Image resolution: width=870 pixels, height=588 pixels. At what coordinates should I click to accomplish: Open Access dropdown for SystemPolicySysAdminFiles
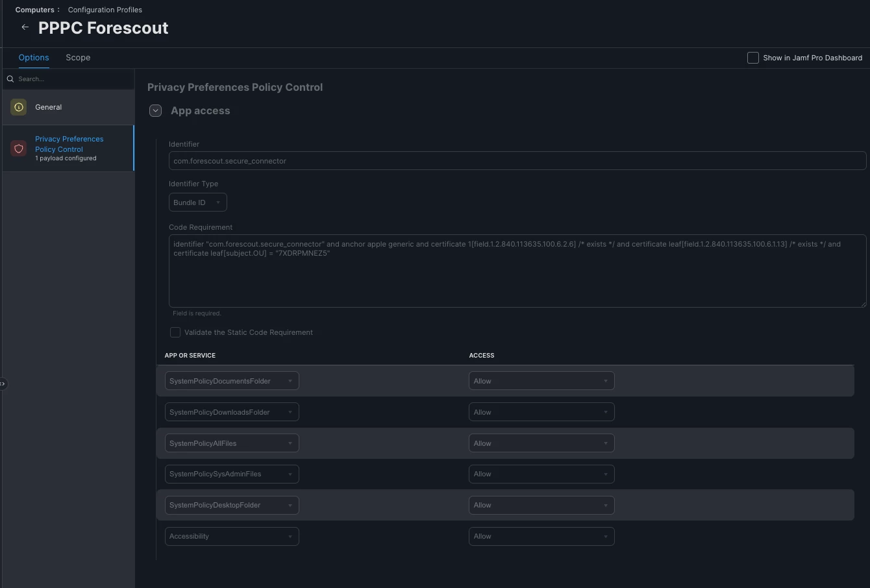coord(541,474)
